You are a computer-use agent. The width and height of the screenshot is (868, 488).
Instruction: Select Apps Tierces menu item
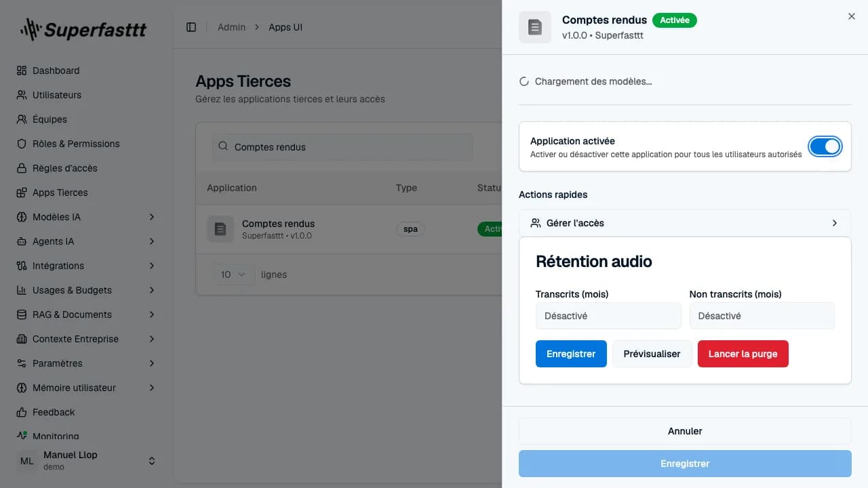click(x=87, y=192)
